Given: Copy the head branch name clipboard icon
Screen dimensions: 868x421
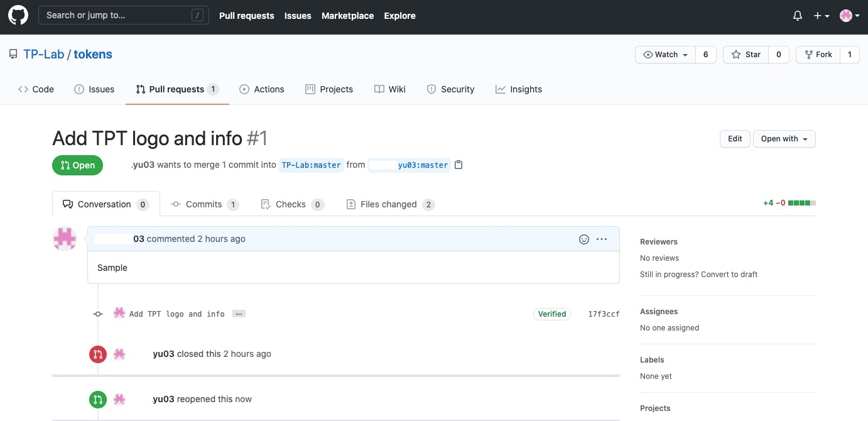Looking at the screenshot, I should (x=458, y=165).
